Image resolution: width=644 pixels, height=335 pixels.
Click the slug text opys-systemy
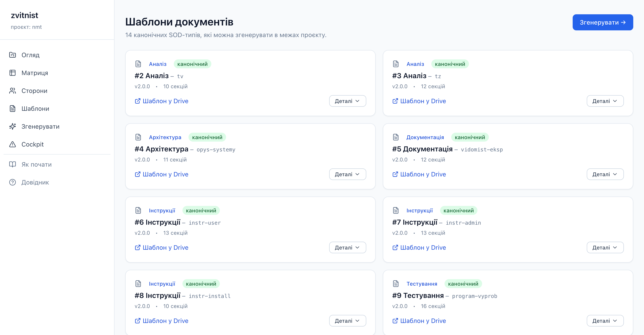coord(216,150)
